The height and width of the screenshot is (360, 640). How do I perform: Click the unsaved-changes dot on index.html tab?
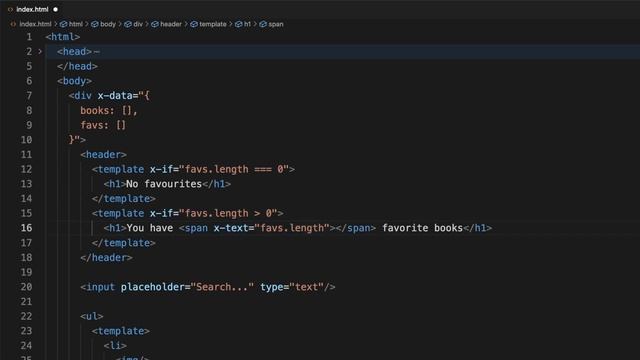click(56, 9)
